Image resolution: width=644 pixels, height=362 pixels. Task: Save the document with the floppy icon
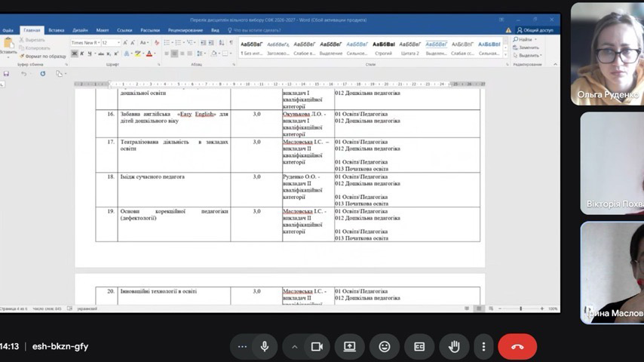click(x=6, y=74)
